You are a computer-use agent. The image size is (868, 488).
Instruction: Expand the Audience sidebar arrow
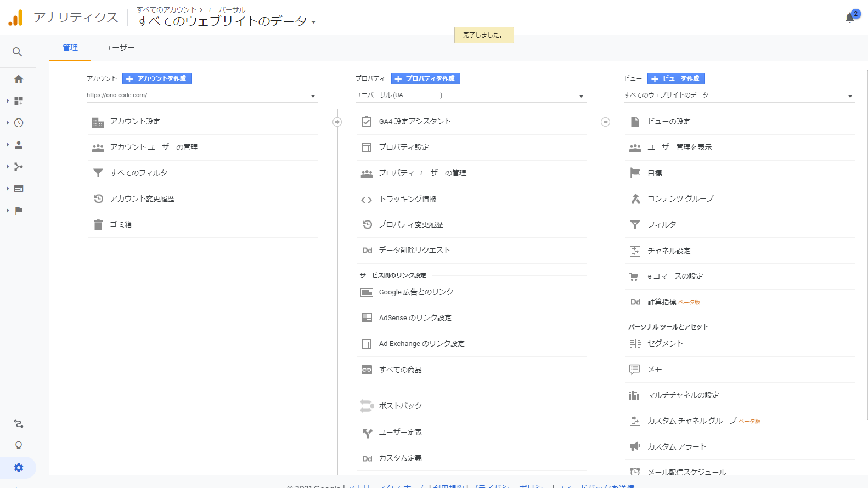(x=8, y=145)
